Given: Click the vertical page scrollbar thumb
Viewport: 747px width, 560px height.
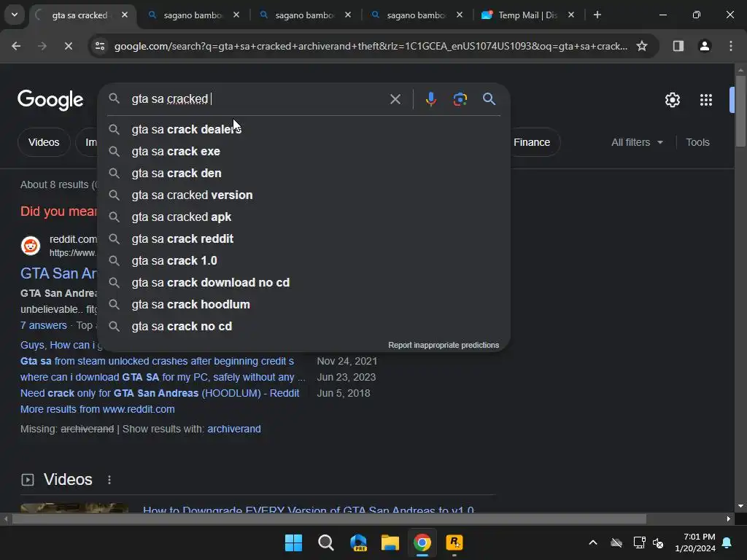Looking at the screenshot, I should click(740, 111).
